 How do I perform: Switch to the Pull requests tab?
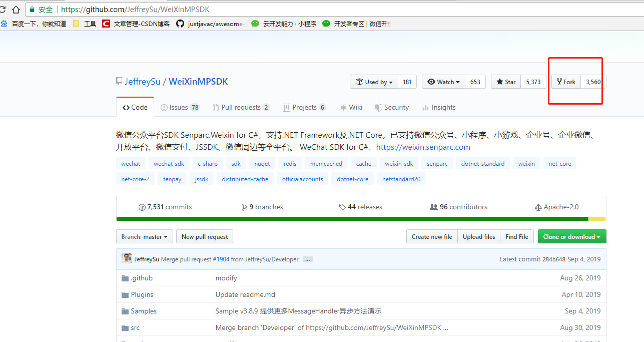point(241,107)
